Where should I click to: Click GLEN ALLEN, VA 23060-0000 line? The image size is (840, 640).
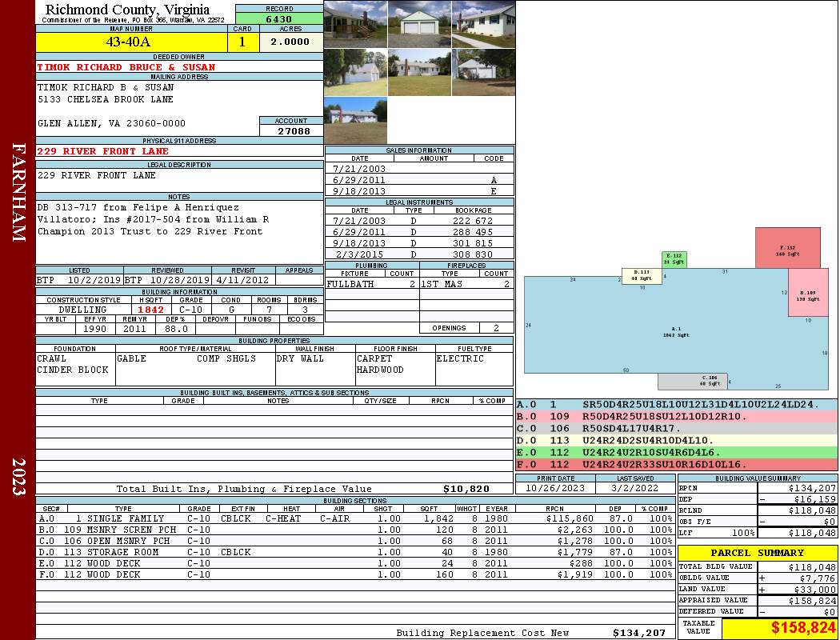pos(111,123)
